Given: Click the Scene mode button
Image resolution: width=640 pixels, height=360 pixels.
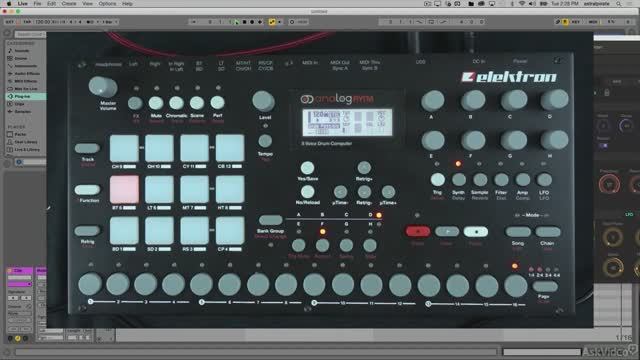Looking at the screenshot, I should tap(197, 103).
